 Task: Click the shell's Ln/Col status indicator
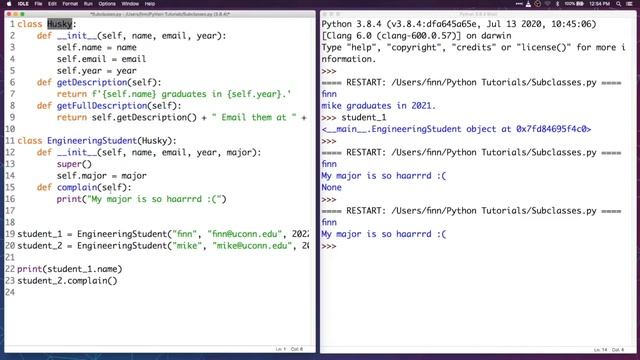click(609, 350)
